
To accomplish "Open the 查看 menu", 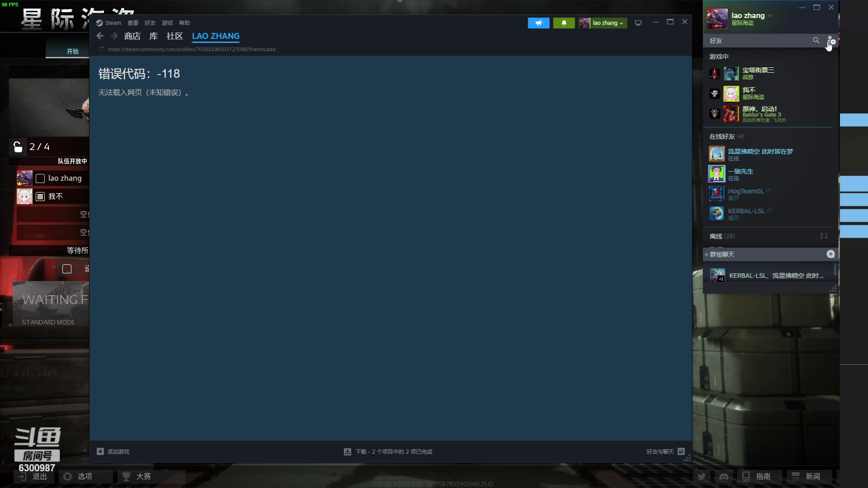I will 133,23.
